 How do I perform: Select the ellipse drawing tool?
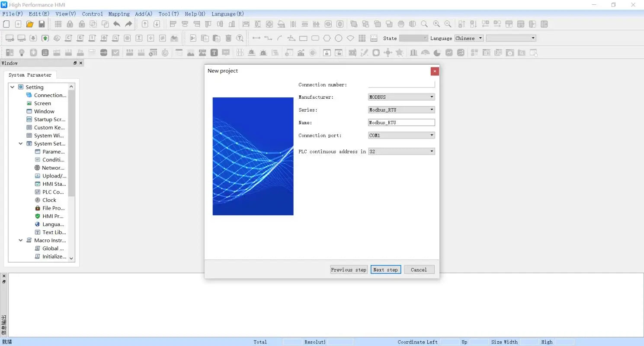(339, 39)
